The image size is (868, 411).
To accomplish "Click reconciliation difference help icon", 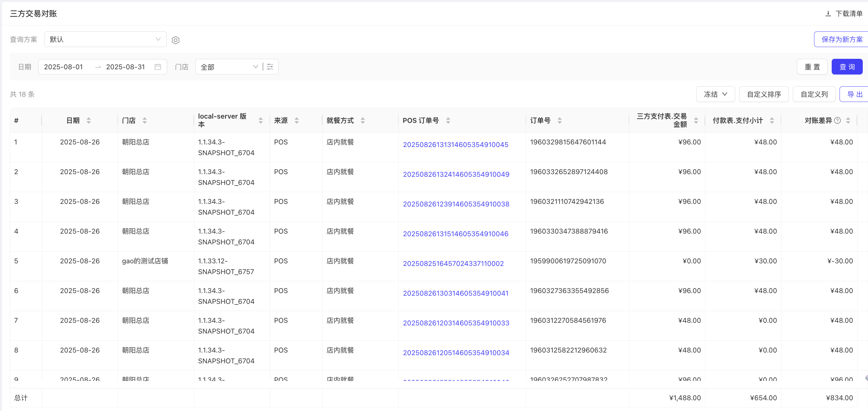I will click(x=837, y=121).
